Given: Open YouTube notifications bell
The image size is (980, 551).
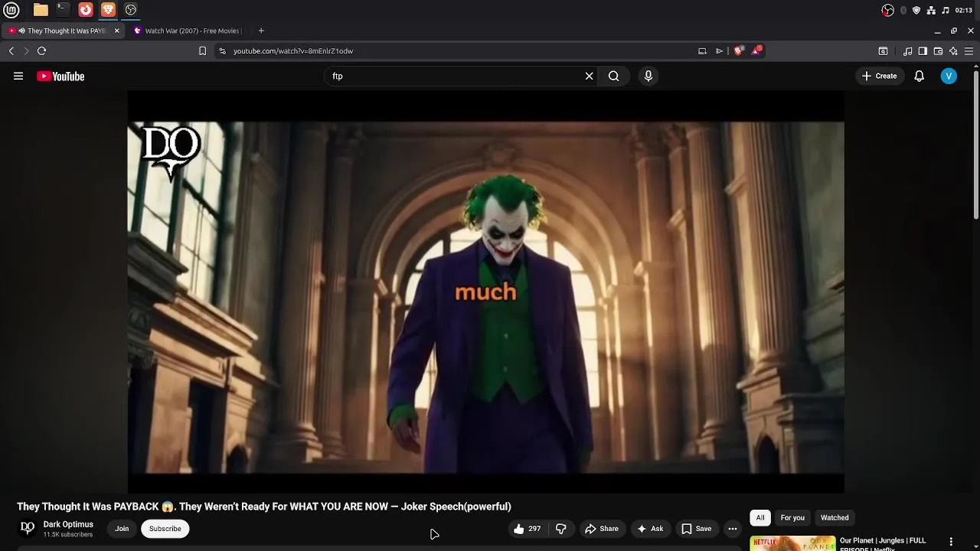Looking at the screenshot, I should 920,76.
